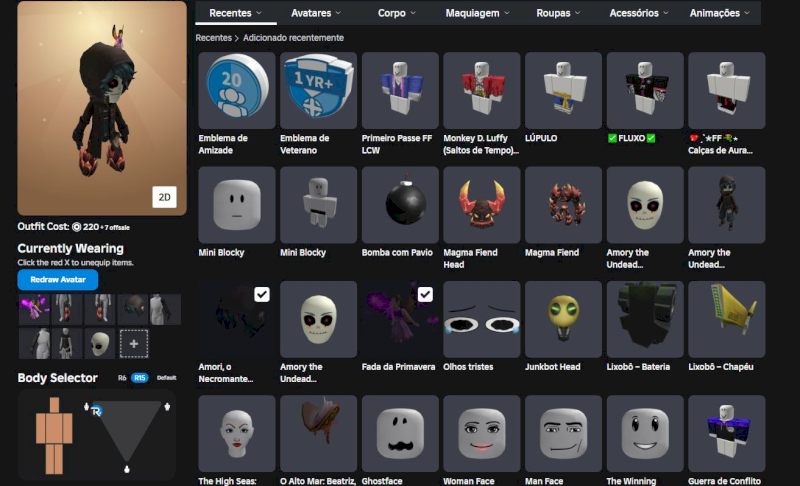This screenshot has height=486, width=800.
Task: Uncheck the Fada da Primavera equipped checkmark
Action: coord(425,294)
